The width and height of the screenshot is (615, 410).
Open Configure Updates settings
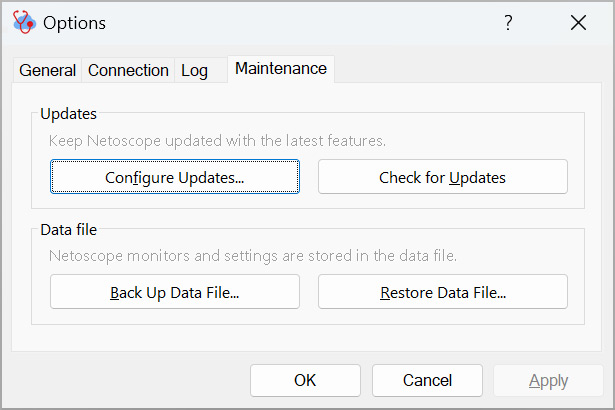175,177
